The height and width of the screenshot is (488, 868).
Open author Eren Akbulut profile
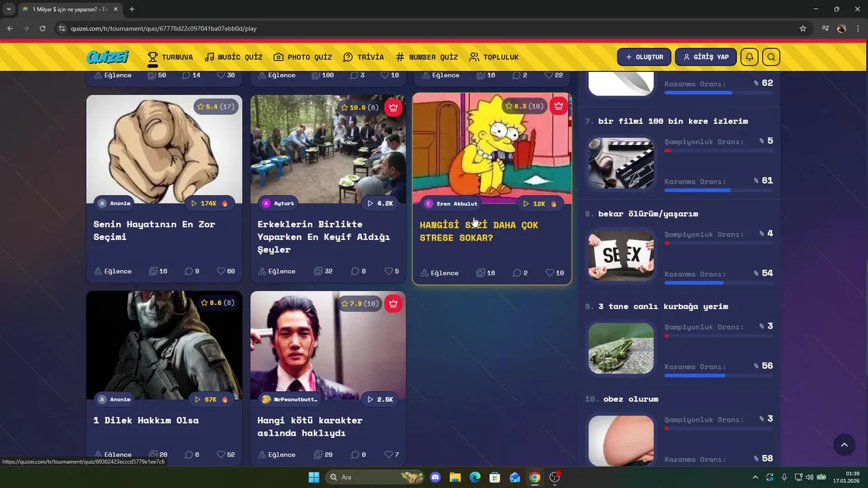tap(451, 203)
